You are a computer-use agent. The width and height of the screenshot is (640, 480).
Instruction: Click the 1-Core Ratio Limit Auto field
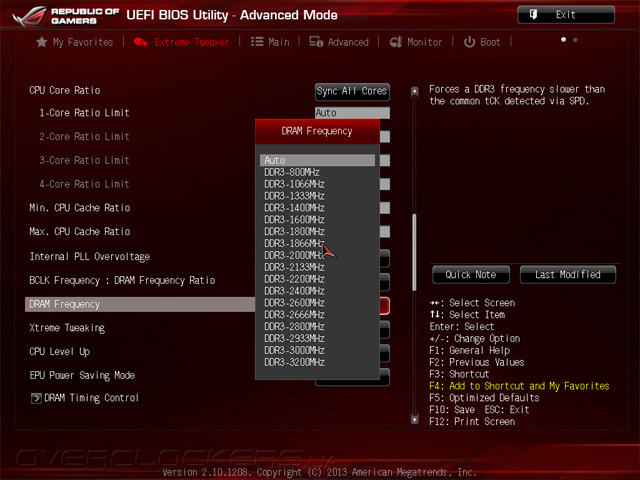(352, 113)
